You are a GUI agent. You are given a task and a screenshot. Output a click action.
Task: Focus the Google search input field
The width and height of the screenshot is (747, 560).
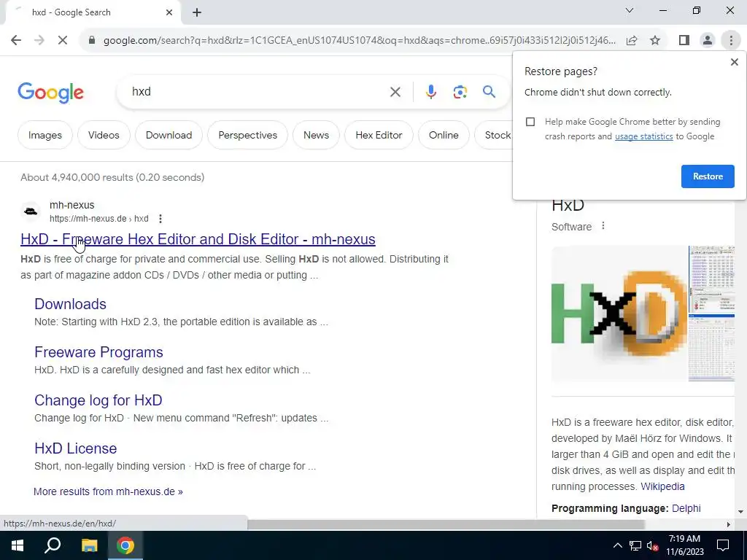[x=258, y=91]
